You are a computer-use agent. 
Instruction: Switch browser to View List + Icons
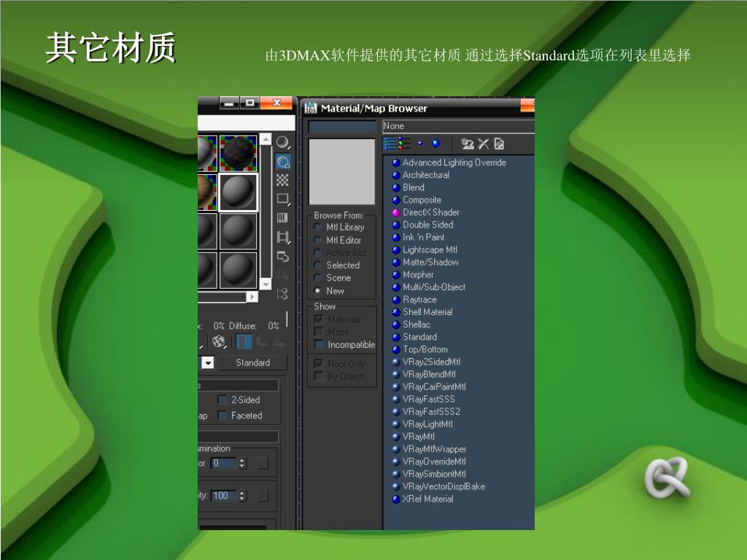coord(404,144)
